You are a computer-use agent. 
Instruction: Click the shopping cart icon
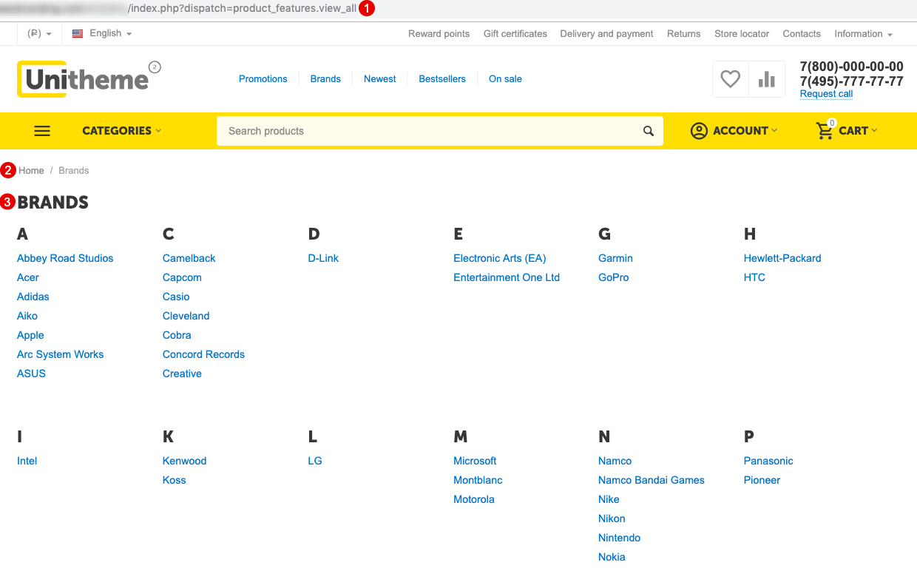[825, 131]
